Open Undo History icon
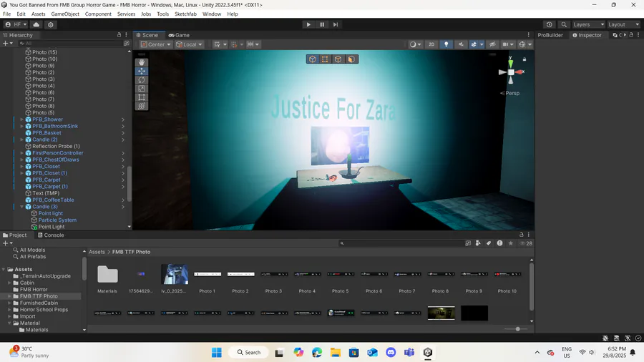This screenshot has width=644, height=362. (x=549, y=24)
